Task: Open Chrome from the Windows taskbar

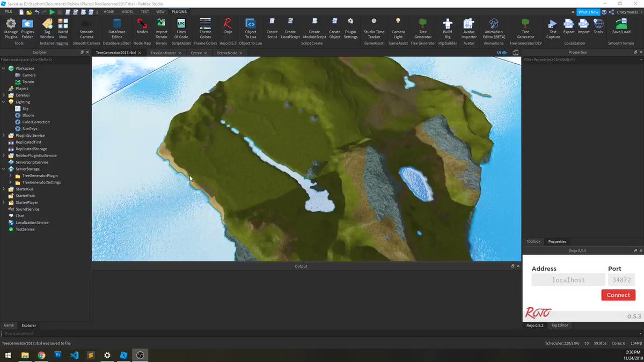Action: coord(41,355)
